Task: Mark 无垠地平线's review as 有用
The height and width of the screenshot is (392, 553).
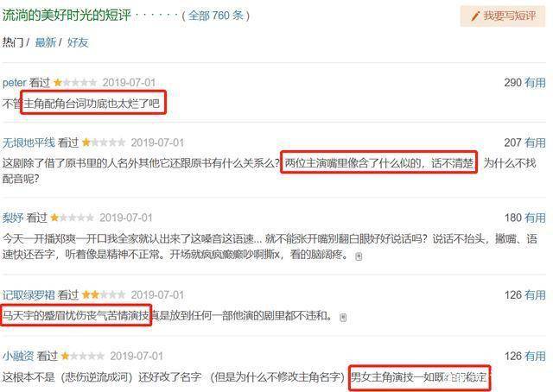Action: tap(535, 142)
